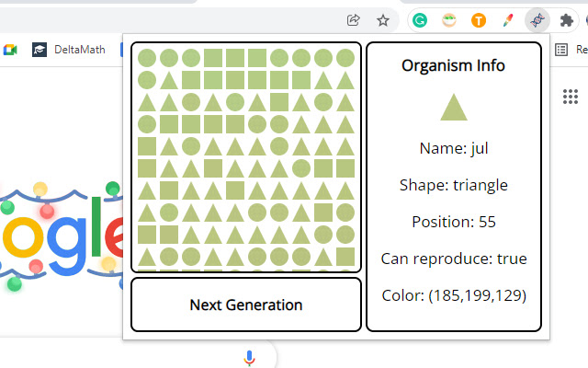
Task: Select the circle organism in grid's top-right corner
Action: [345, 58]
